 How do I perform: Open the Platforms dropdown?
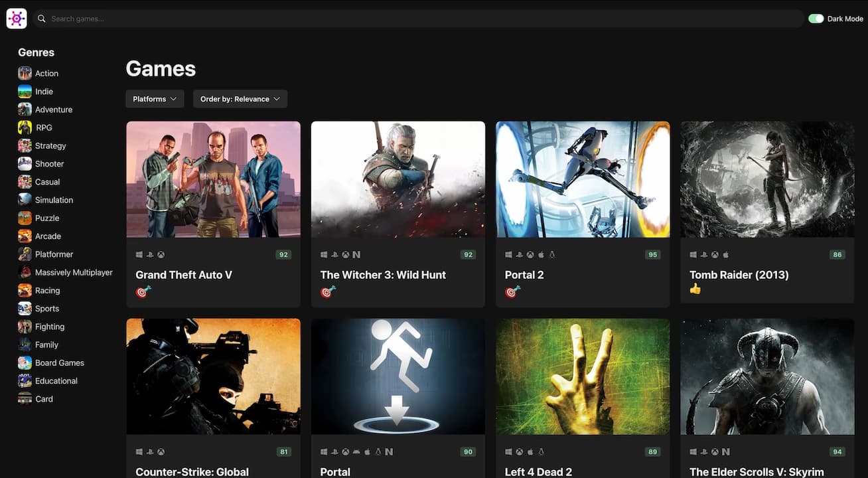pos(155,99)
